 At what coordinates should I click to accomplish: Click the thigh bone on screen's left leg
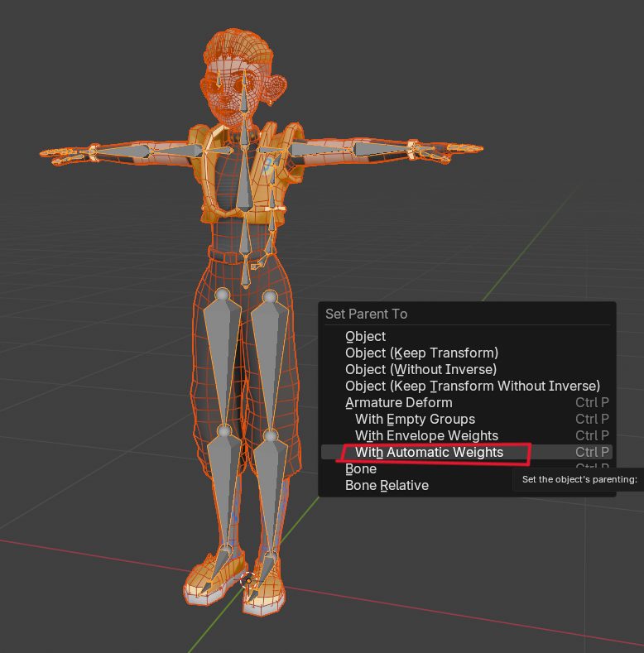pyautogui.click(x=222, y=356)
